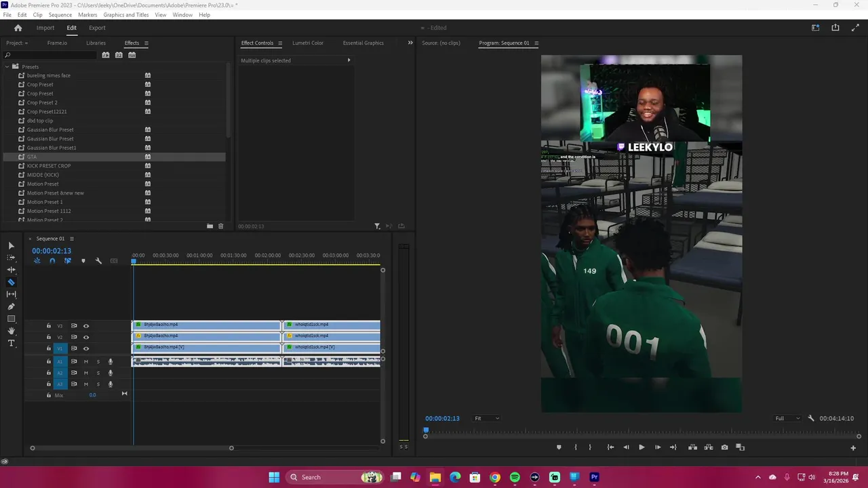This screenshot has height=488, width=868.
Task: Toggle Snap in Timeline magnet
Action: click(x=52, y=261)
